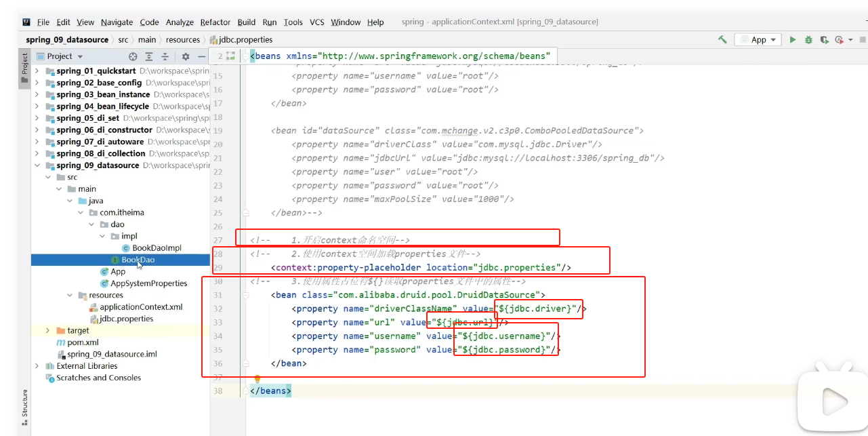Open the Build menu
The image size is (868, 436).
click(247, 22)
